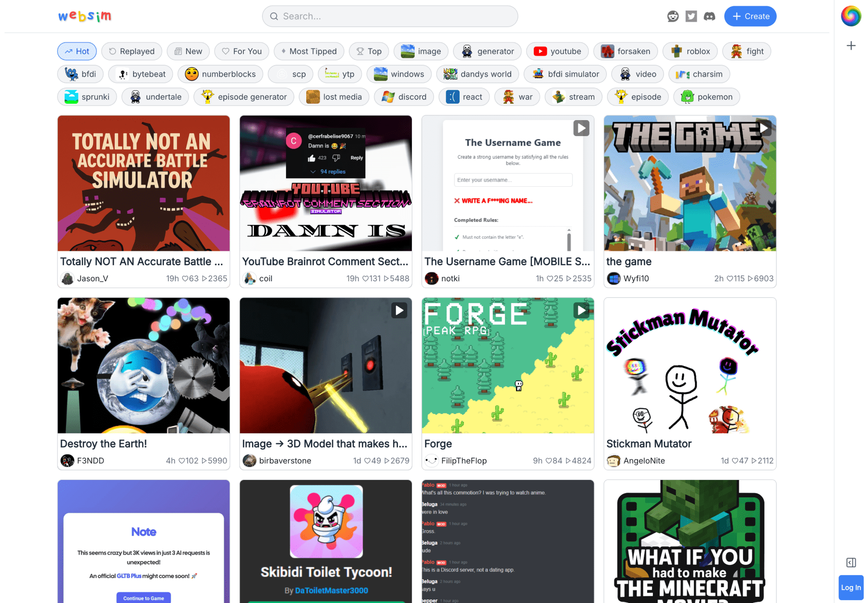Click the Create button
The height and width of the screenshot is (603, 868).
click(x=750, y=16)
